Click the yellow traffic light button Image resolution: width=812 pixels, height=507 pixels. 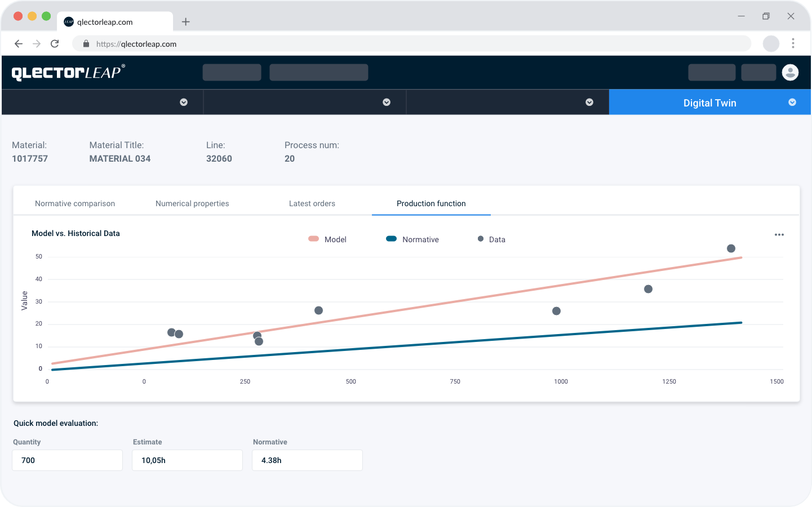tap(32, 16)
